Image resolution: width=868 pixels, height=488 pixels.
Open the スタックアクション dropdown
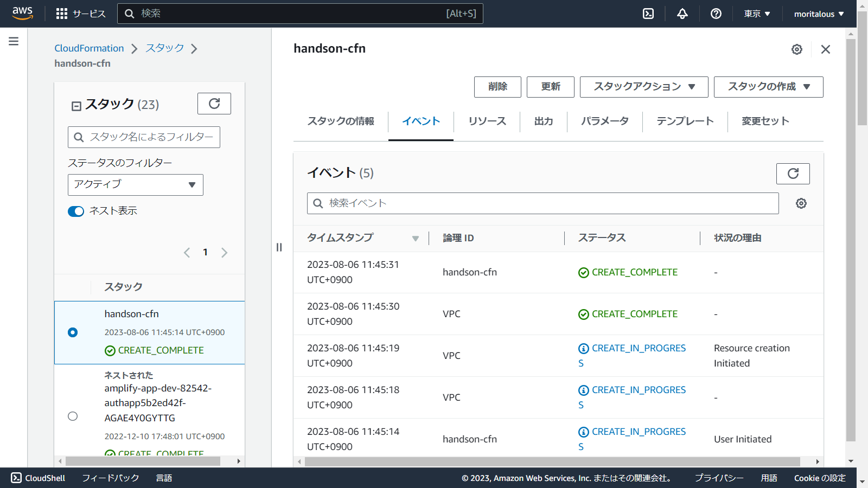[643, 87]
